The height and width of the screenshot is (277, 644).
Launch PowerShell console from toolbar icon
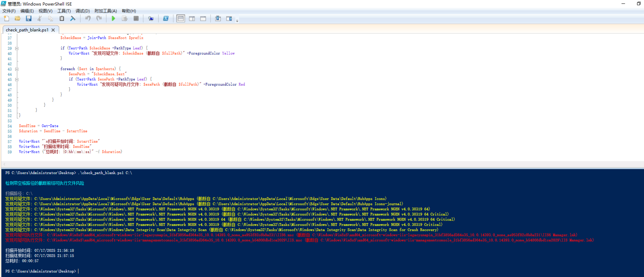pyautogui.click(x=166, y=18)
